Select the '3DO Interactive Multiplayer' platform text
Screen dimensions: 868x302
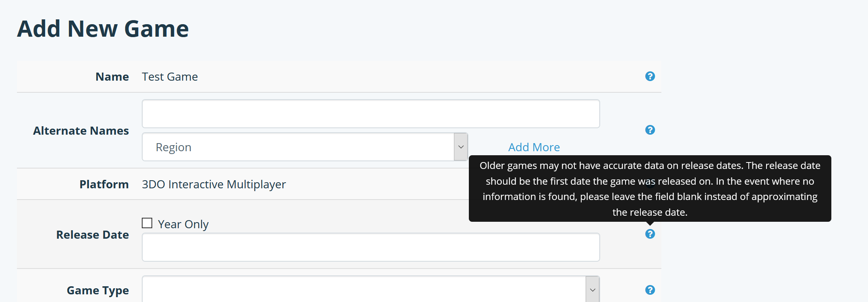(214, 184)
